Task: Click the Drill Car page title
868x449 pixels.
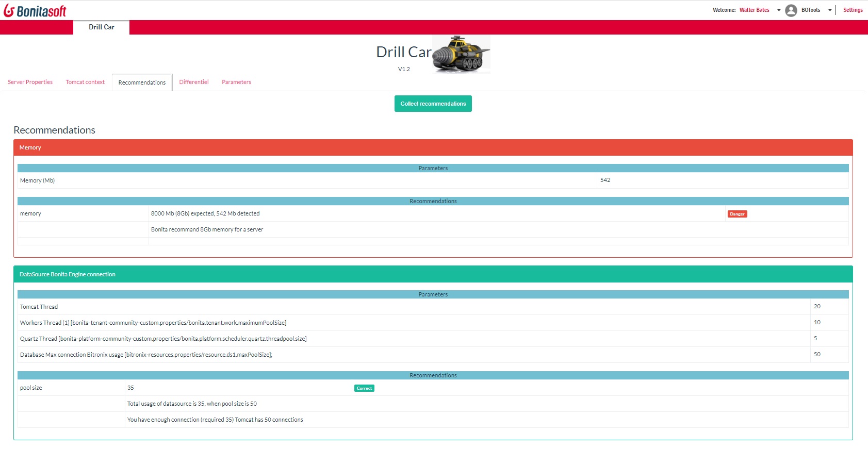Action: coord(403,52)
